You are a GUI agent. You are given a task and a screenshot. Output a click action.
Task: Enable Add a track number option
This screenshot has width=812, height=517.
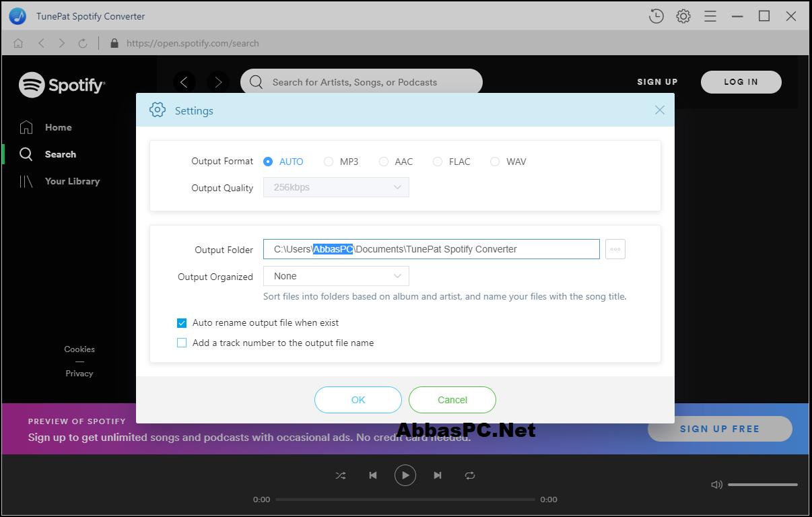182,343
